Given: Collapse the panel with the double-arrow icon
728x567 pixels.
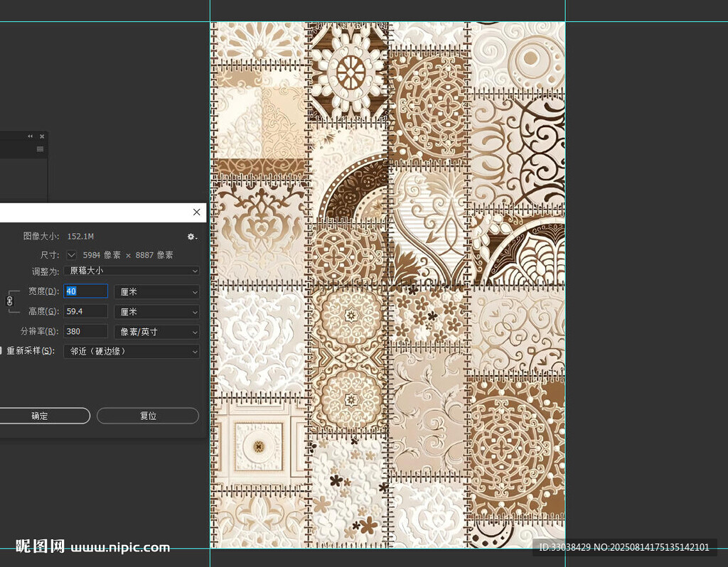Looking at the screenshot, I should tap(31, 136).
